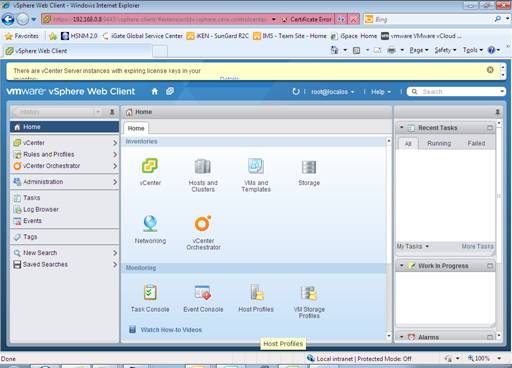The height and width of the screenshot is (368, 512).
Task: Open the My Tasks filter dropdown
Action: [413, 246]
